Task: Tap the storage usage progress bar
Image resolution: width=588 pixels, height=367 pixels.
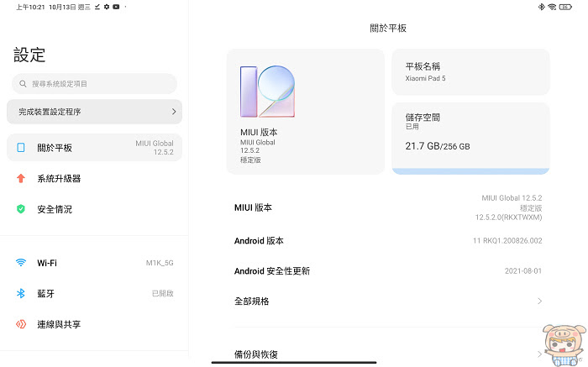Action: pyautogui.click(x=470, y=171)
